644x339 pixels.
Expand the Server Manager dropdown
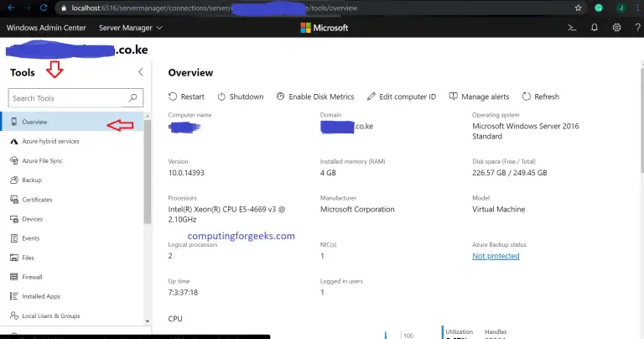(x=131, y=28)
